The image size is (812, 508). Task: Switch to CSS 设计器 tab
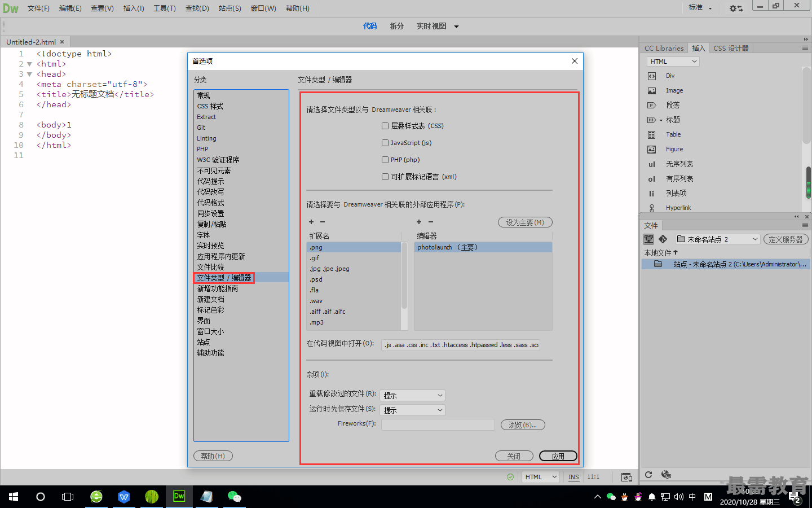click(731, 49)
